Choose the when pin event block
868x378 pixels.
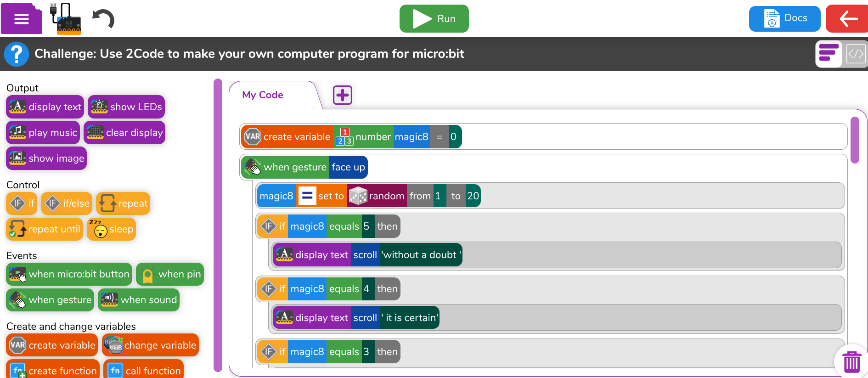[170, 274]
